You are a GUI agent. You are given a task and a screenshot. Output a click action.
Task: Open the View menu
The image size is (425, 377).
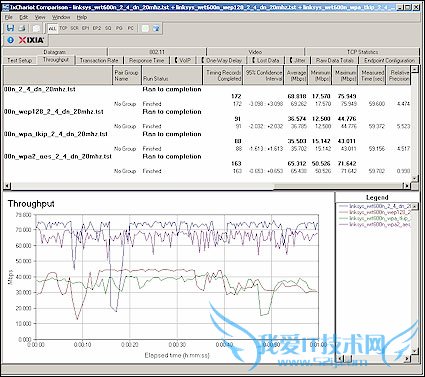pos(40,17)
